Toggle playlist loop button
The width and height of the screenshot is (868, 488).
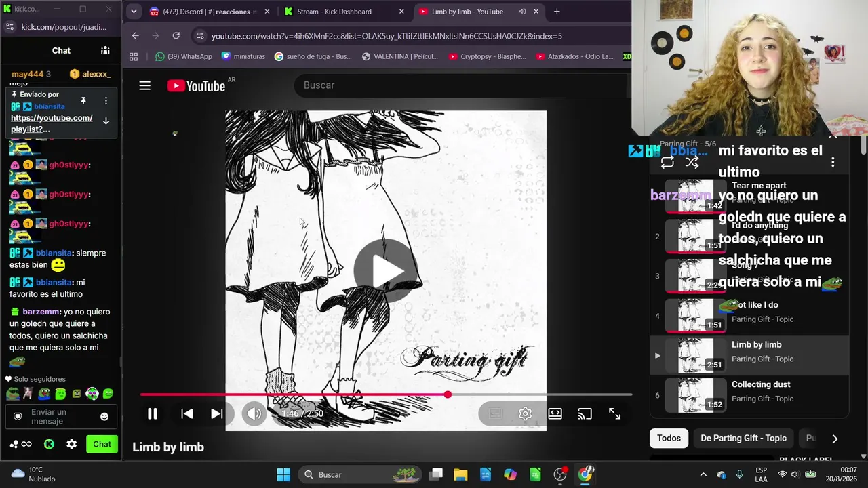[x=667, y=162]
